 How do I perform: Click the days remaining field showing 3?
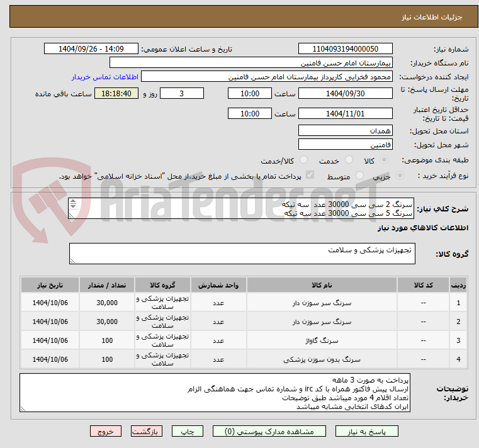(182, 94)
